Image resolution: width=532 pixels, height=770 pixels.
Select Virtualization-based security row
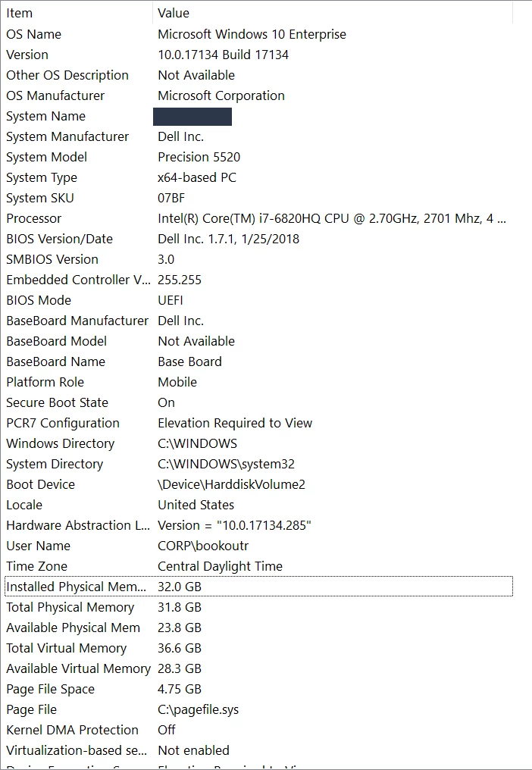259,750
